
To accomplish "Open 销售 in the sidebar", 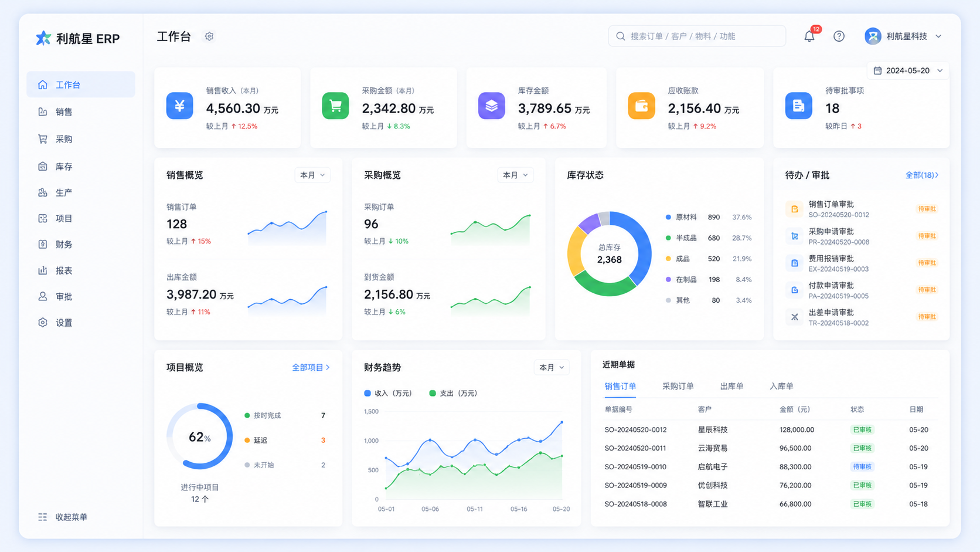I will tap(81, 111).
